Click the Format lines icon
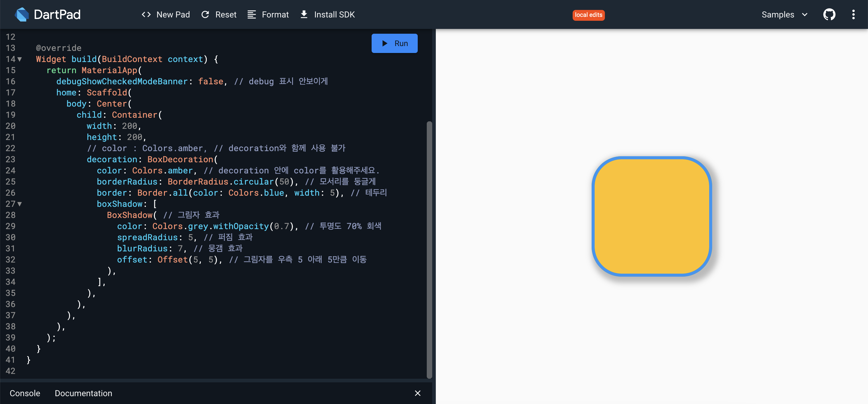The image size is (868, 404). [x=251, y=14]
